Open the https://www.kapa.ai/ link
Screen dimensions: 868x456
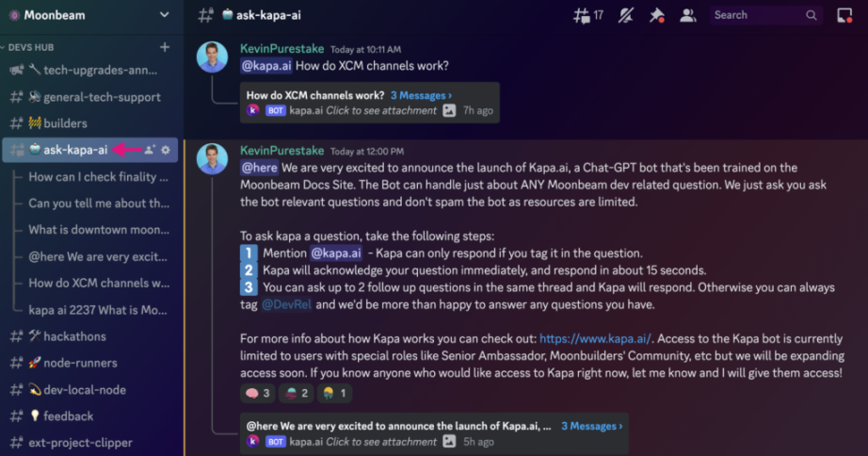point(595,338)
